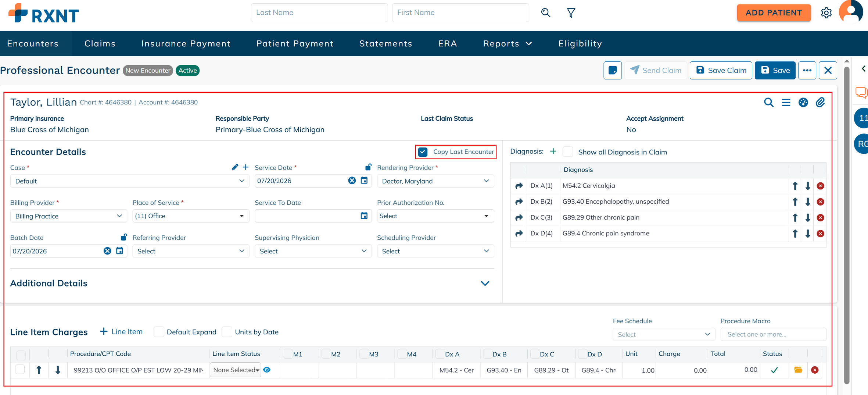Click the ADD PATIENT button

[x=774, y=13]
